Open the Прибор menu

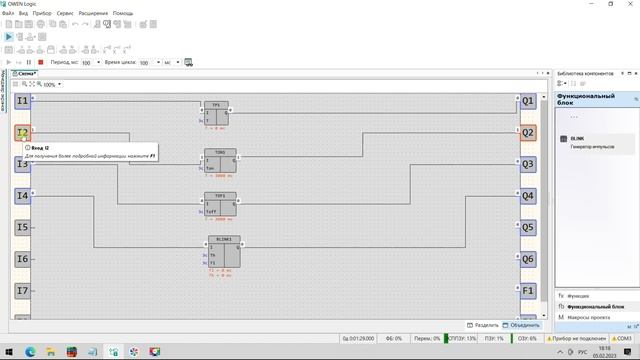[42, 13]
